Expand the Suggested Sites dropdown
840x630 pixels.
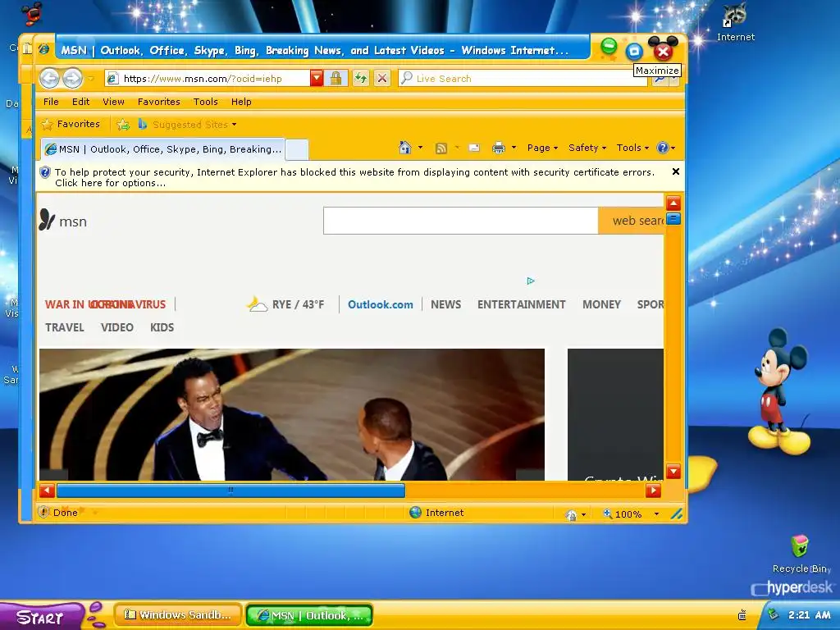pos(234,125)
